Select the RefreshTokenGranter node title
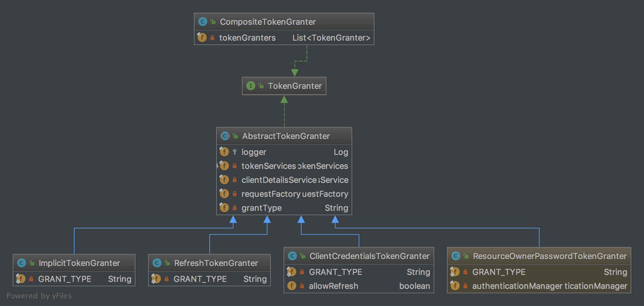 (x=216, y=263)
